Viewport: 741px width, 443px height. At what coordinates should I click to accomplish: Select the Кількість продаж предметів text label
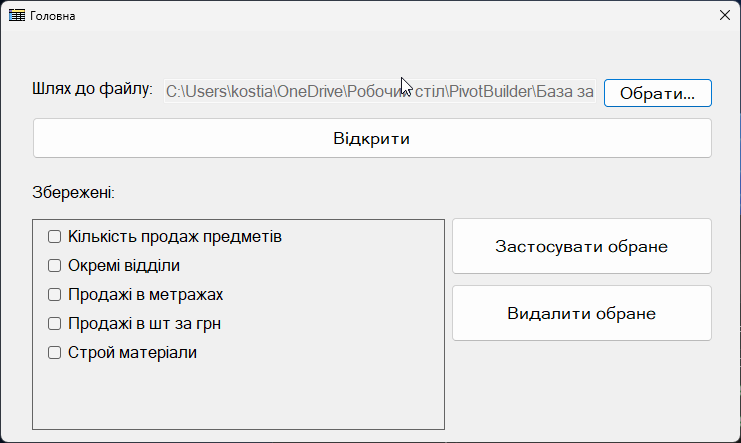[175, 236]
